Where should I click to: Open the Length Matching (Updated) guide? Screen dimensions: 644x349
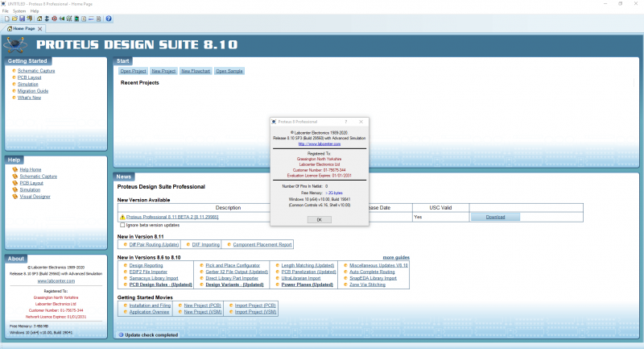(x=308, y=265)
